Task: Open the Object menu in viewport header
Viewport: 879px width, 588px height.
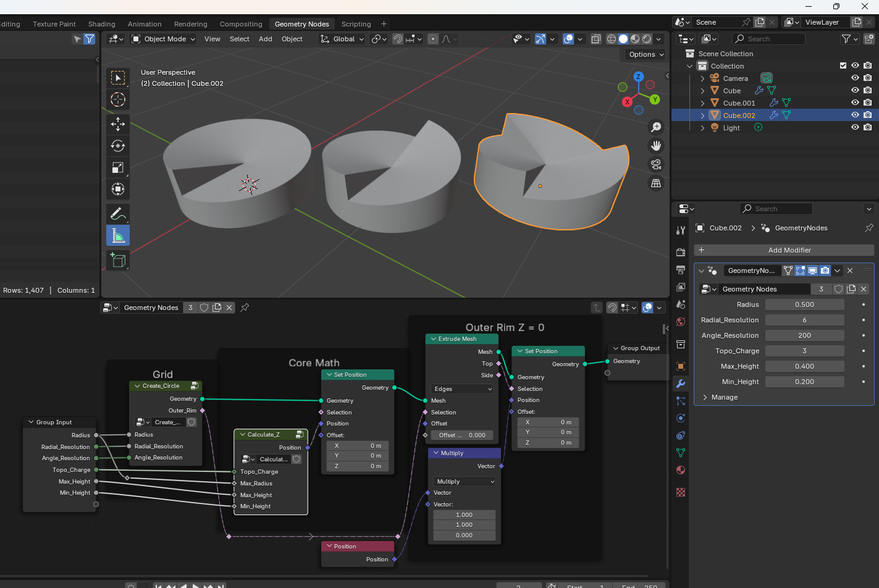Action: point(292,39)
